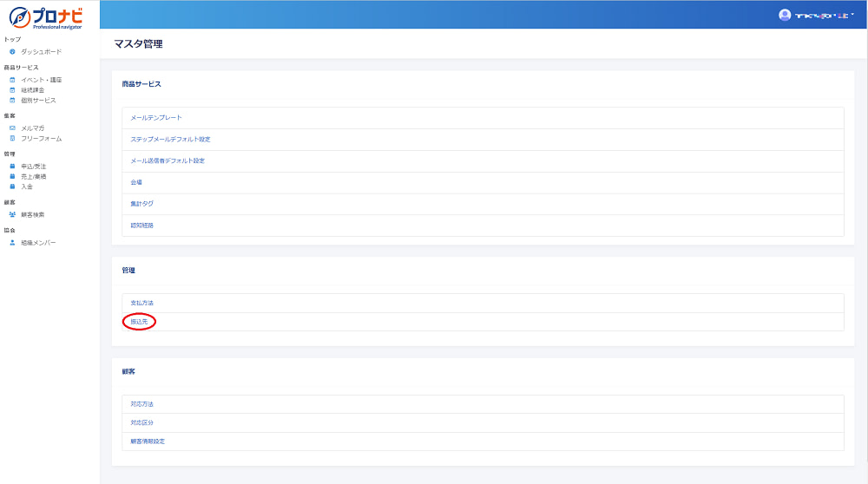Open the 対応方法 link
This screenshot has height=484, width=868.
[141, 404]
